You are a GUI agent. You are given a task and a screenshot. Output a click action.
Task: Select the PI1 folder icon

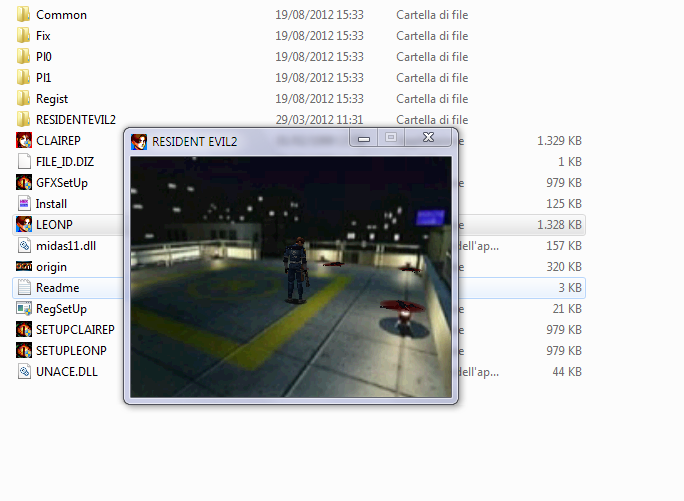coord(24,77)
